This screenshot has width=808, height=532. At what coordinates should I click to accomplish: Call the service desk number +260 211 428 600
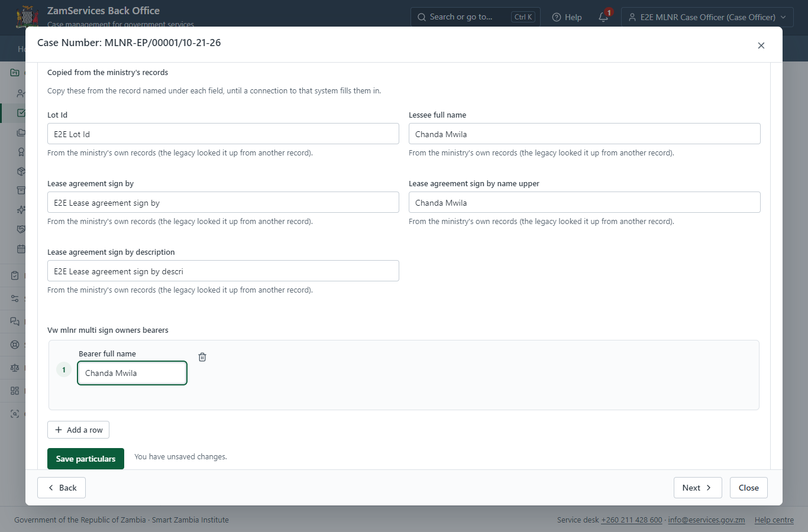[x=632, y=520]
